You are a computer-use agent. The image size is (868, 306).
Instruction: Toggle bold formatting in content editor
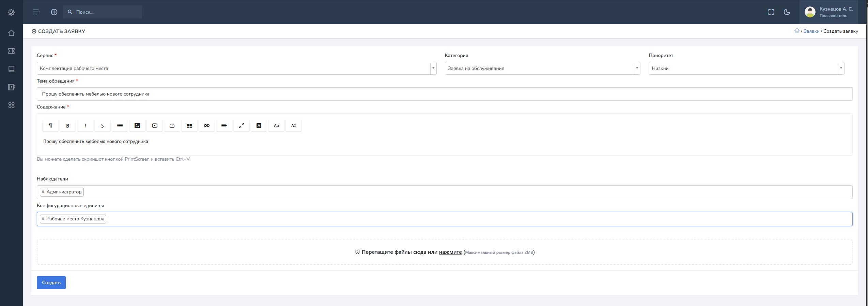pyautogui.click(x=67, y=126)
